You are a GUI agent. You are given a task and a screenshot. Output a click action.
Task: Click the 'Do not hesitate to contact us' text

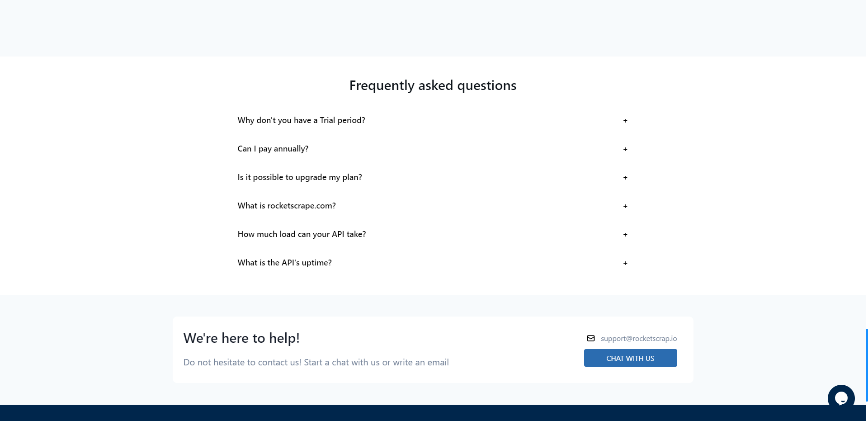point(316,362)
